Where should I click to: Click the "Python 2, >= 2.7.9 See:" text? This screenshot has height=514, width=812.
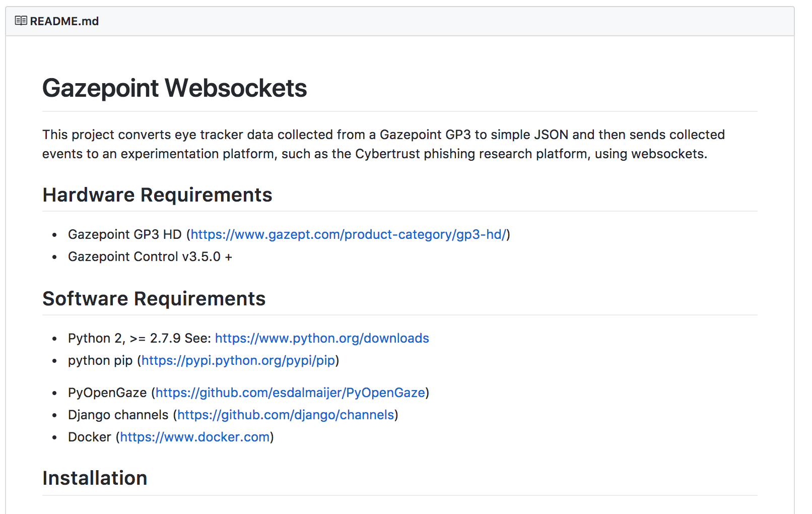[139, 338]
